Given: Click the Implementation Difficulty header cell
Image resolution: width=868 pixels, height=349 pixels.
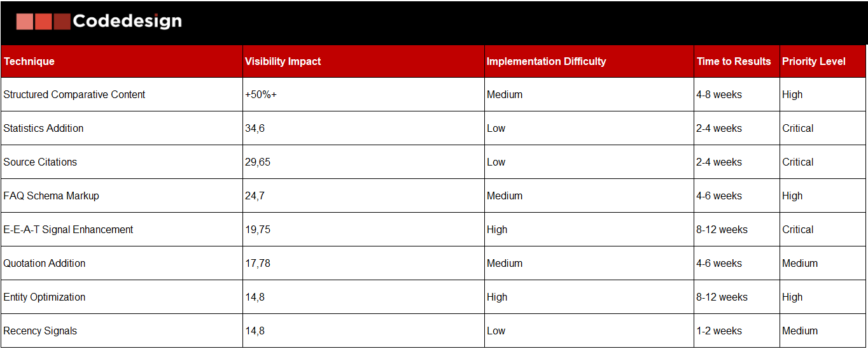Looking at the screenshot, I should 546,62.
